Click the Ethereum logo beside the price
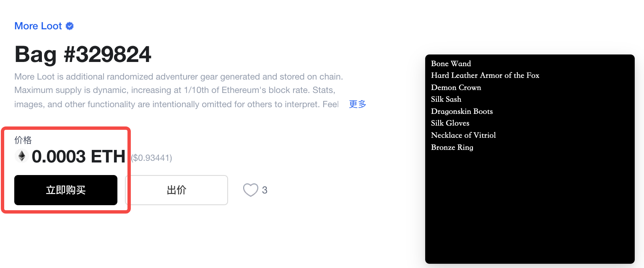Image resolution: width=644 pixels, height=268 pixels. (21, 156)
